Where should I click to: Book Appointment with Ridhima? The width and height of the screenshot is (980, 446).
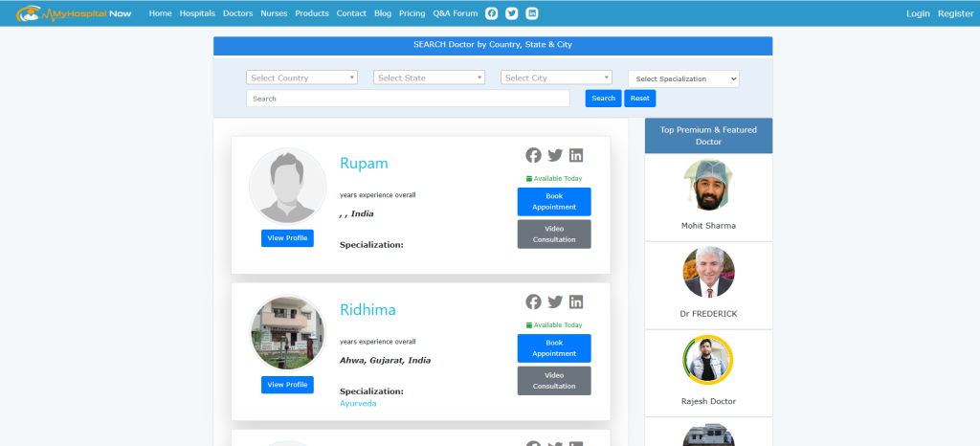(x=554, y=348)
